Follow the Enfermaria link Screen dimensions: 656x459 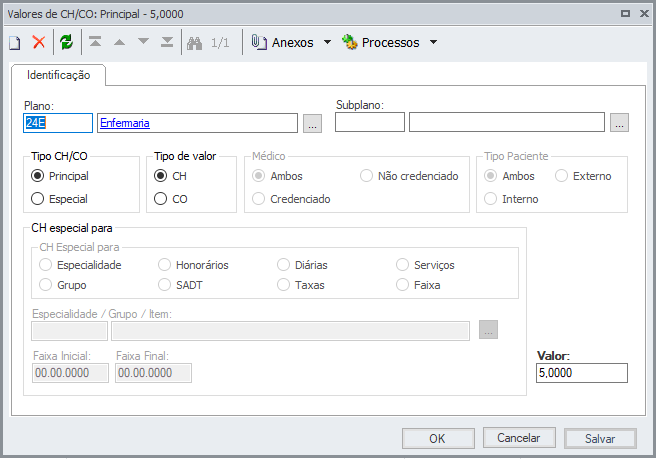point(123,123)
